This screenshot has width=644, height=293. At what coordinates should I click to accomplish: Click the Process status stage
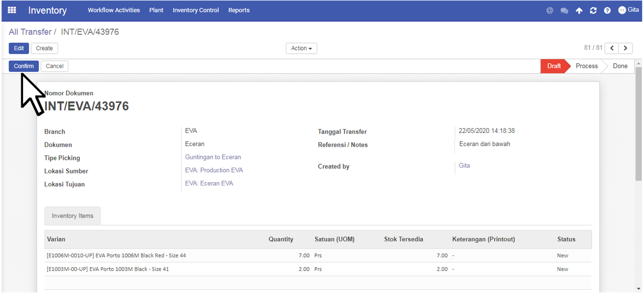coord(586,66)
